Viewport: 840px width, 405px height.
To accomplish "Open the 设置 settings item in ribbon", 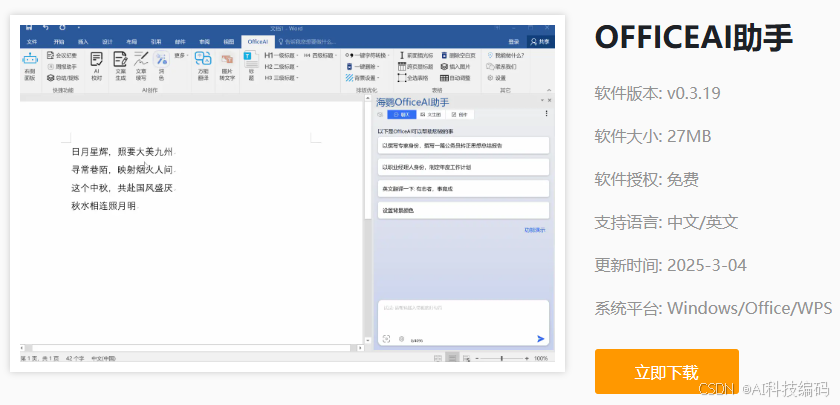I will coord(497,78).
